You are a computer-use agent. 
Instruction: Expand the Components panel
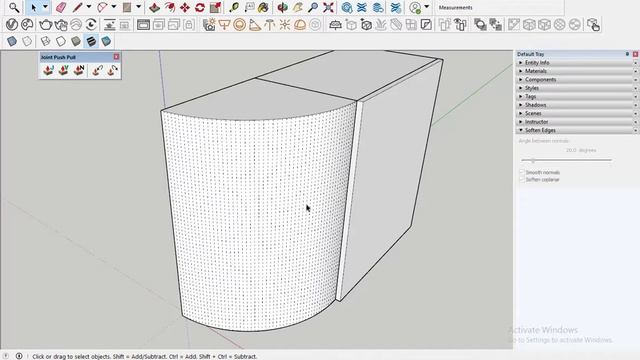click(576, 80)
